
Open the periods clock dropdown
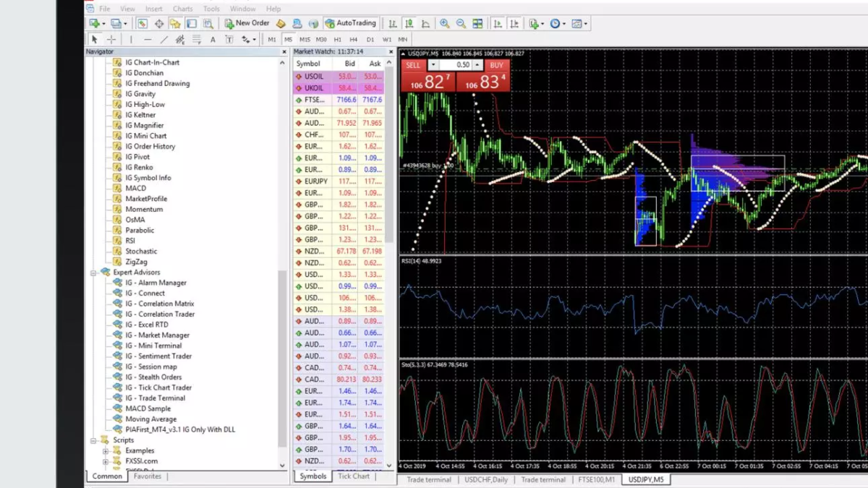[557, 23]
